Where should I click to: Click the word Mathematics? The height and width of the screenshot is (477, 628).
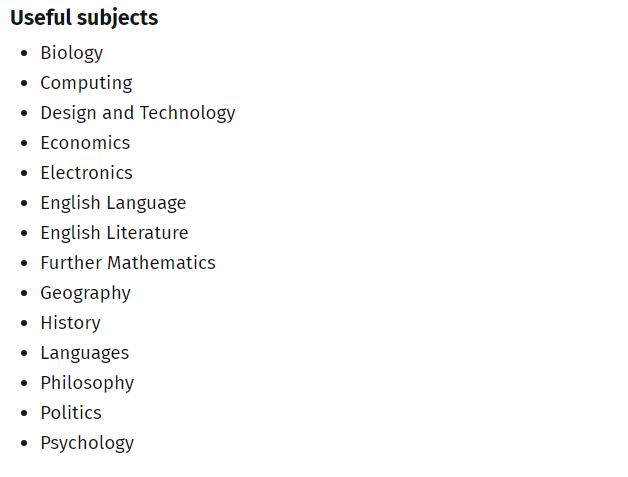click(x=161, y=263)
